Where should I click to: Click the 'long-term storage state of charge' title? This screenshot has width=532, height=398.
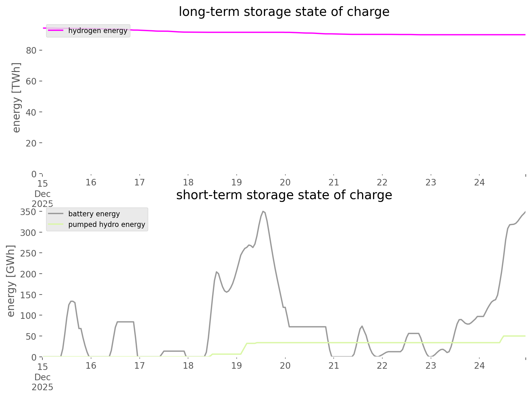tap(284, 12)
